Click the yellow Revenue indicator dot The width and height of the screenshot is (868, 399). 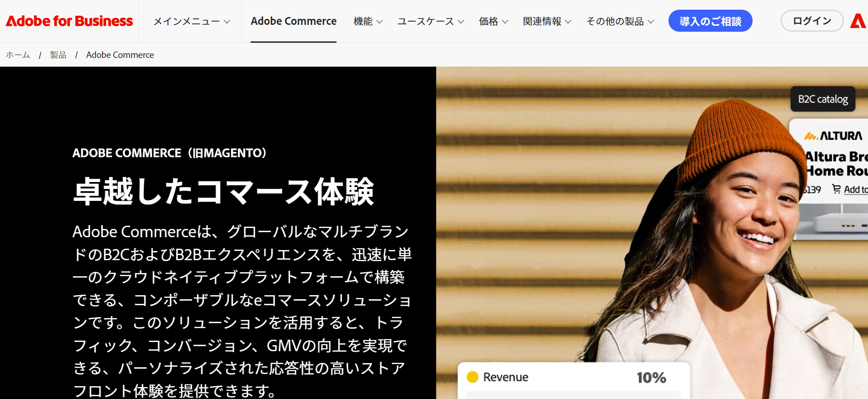click(x=473, y=377)
